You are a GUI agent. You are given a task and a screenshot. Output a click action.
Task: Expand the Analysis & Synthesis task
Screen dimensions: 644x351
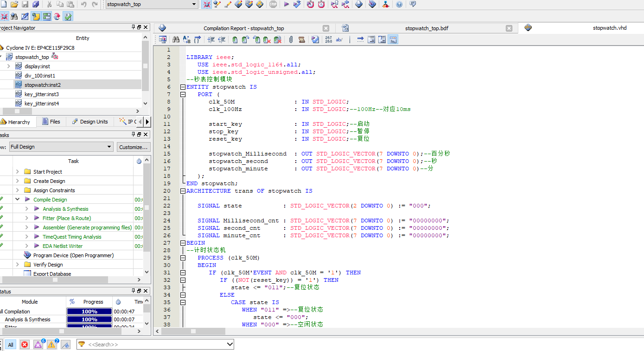click(x=27, y=209)
